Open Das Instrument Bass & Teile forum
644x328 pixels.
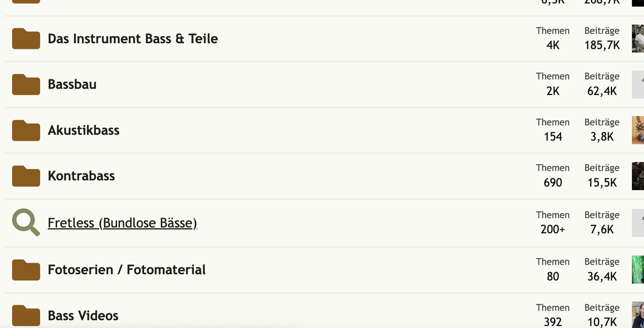(132, 39)
